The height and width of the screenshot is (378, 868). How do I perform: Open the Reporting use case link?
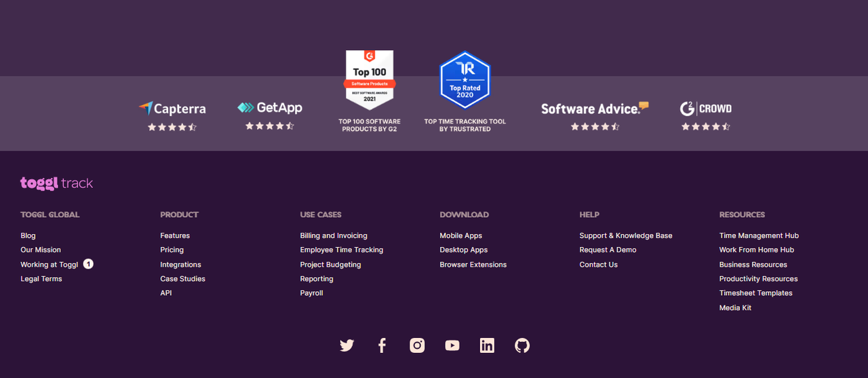[x=317, y=279]
